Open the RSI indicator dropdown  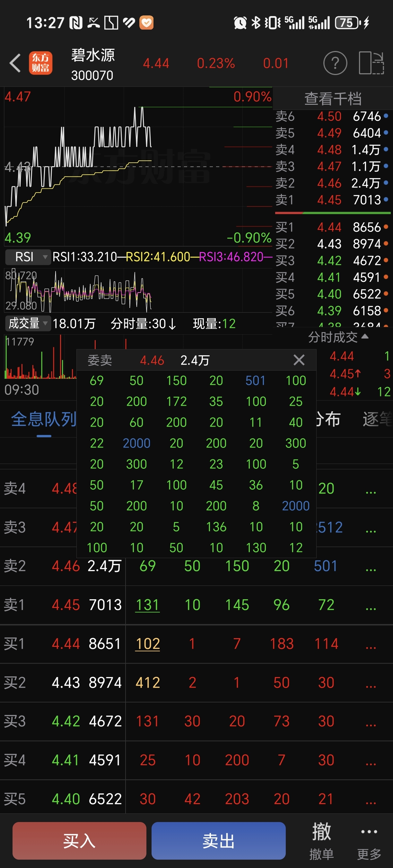pyautogui.click(x=28, y=257)
